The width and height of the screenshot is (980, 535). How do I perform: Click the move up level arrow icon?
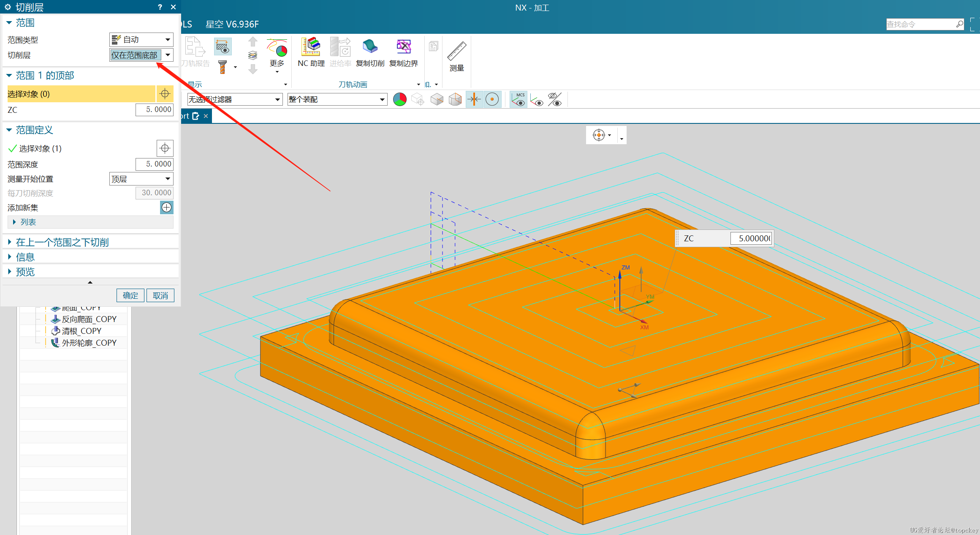(252, 41)
